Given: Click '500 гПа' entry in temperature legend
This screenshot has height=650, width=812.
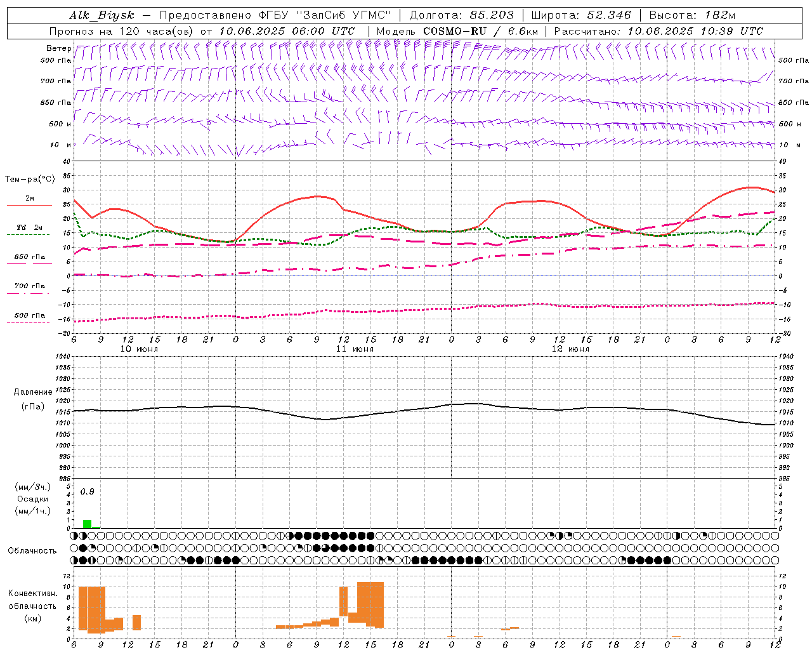Looking at the screenshot, I should click(29, 315).
